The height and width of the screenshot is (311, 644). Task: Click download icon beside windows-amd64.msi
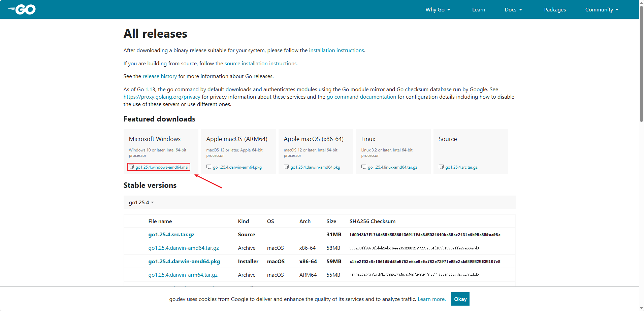click(131, 167)
